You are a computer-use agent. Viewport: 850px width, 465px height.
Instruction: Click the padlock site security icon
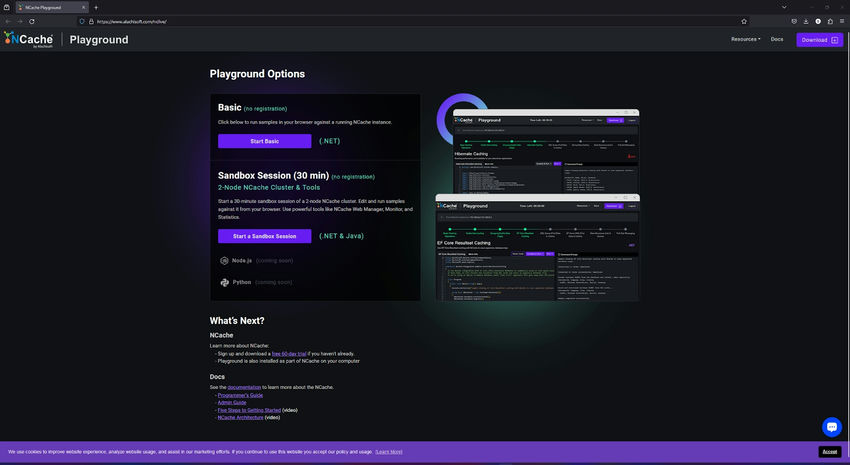point(91,21)
